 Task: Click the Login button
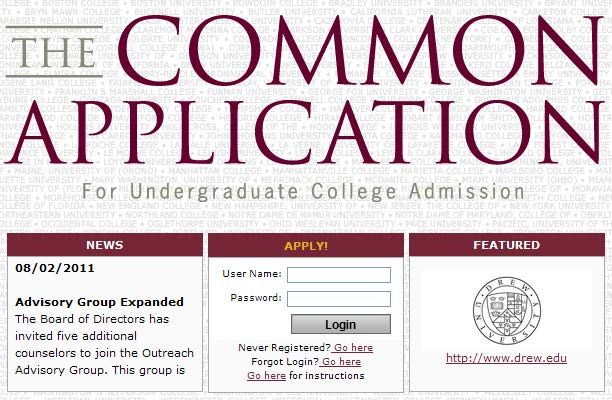341,324
